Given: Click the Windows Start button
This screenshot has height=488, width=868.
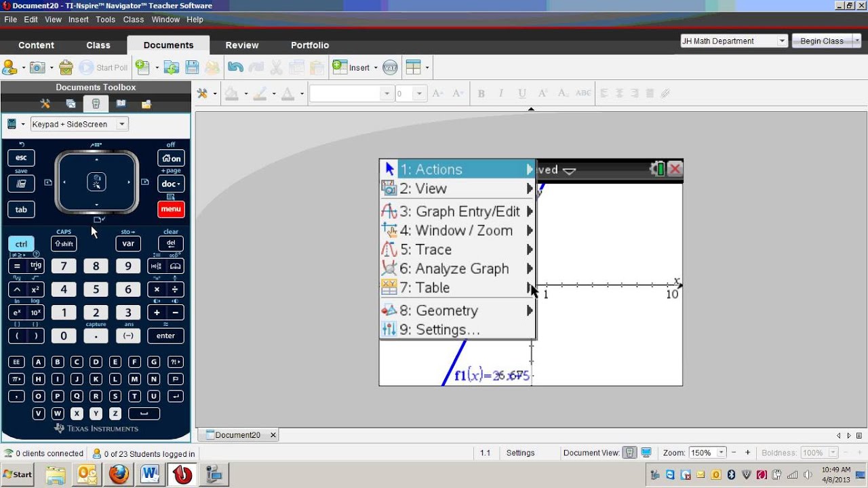Looking at the screenshot, I should click(x=18, y=474).
